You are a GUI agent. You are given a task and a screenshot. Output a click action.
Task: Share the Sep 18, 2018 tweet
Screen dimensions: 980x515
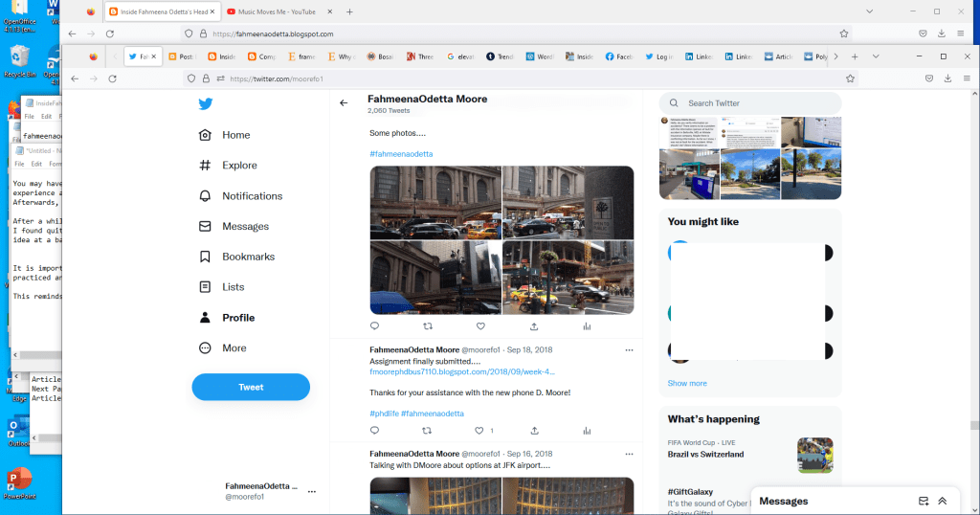533,431
